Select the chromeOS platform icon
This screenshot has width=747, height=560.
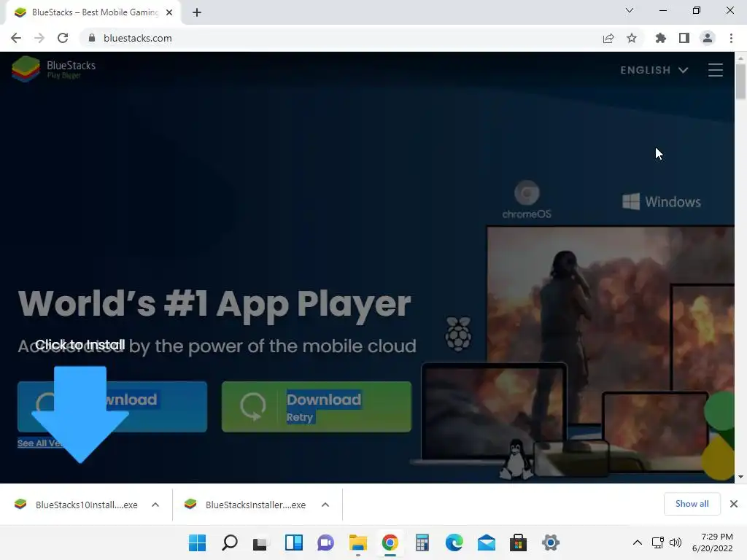pyautogui.click(x=527, y=200)
